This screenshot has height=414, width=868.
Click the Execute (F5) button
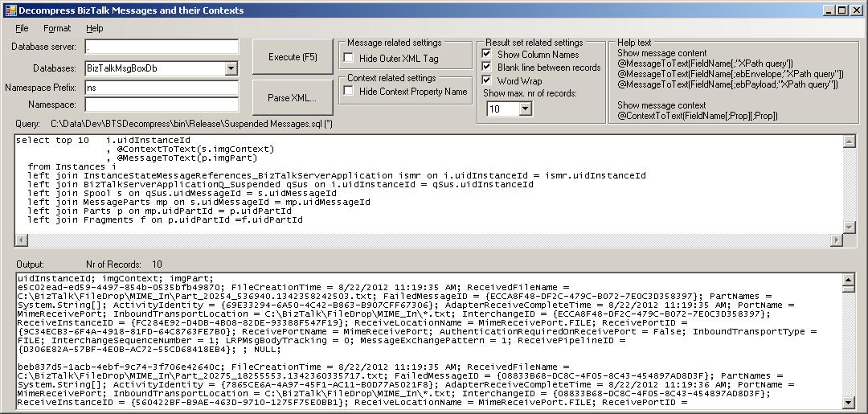pos(293,57)
